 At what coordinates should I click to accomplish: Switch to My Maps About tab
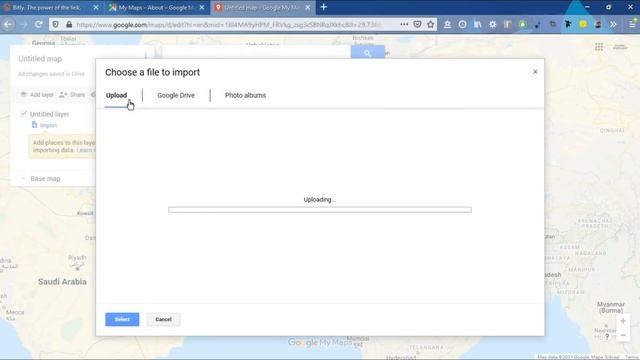pos(154,7)
